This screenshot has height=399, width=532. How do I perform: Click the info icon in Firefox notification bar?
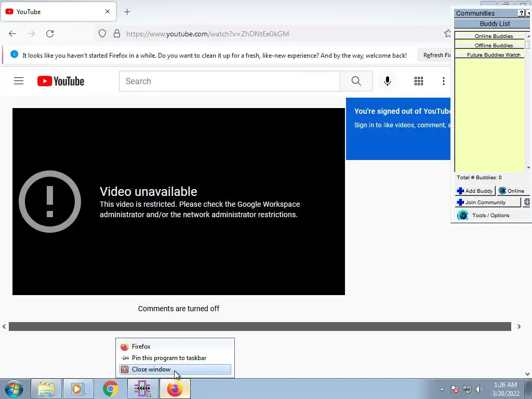14,54
